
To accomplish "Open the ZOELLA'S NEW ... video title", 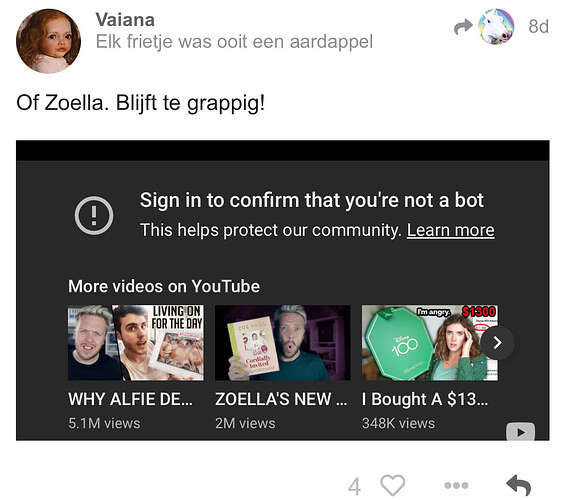I will [x=281, y=399].
